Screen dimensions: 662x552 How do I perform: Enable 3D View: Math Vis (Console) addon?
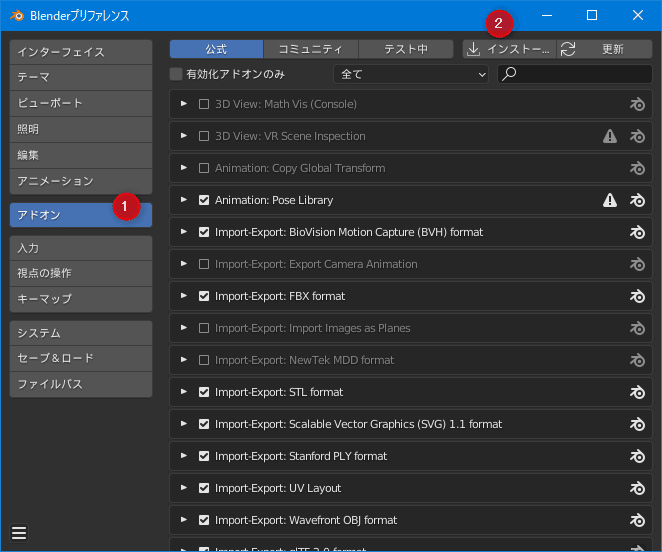point(204,104)
